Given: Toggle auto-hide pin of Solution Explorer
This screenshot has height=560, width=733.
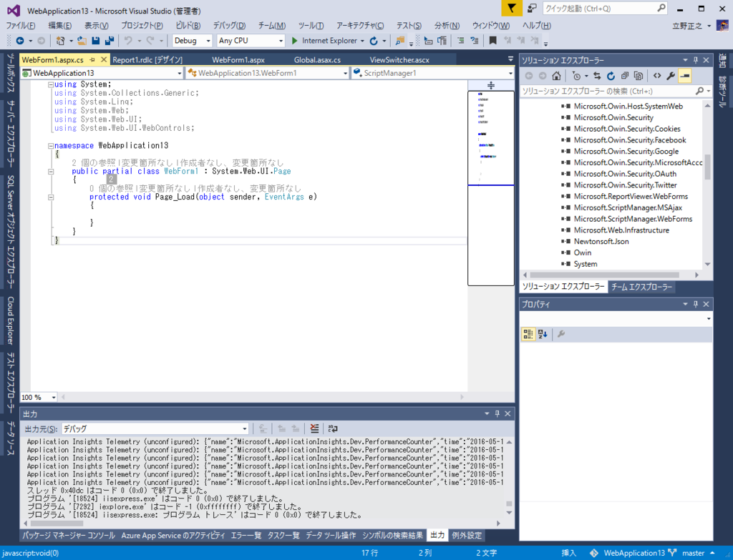Looking at the screenshot, I should [696, 60].
